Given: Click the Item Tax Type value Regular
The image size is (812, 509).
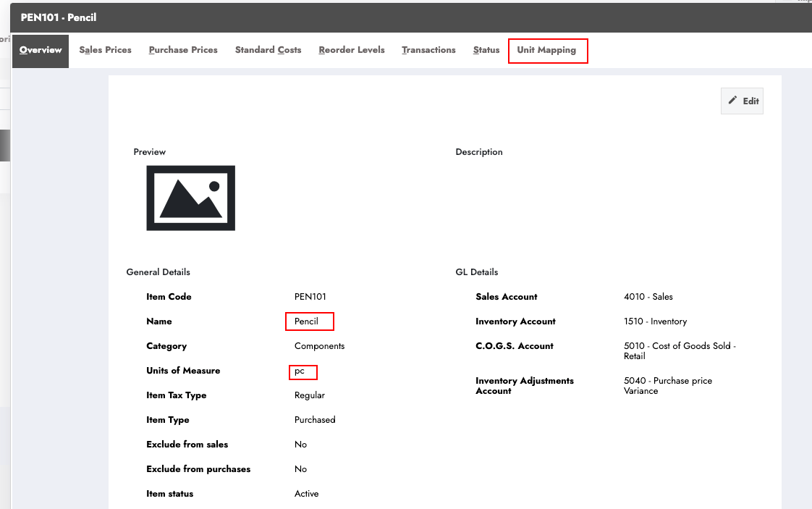Looking at the screenshot, I should pos(310,395).
